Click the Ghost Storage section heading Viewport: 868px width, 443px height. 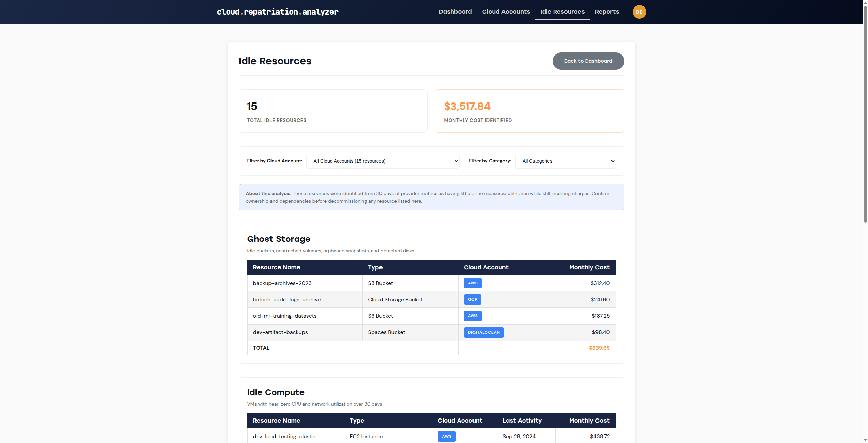click(279, 239)
